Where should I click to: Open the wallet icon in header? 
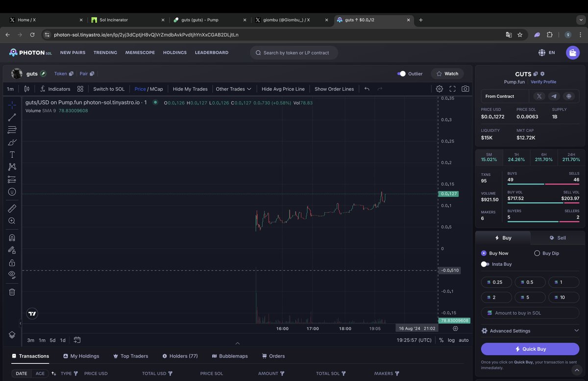pyautogui.click(x=572, y=52)
